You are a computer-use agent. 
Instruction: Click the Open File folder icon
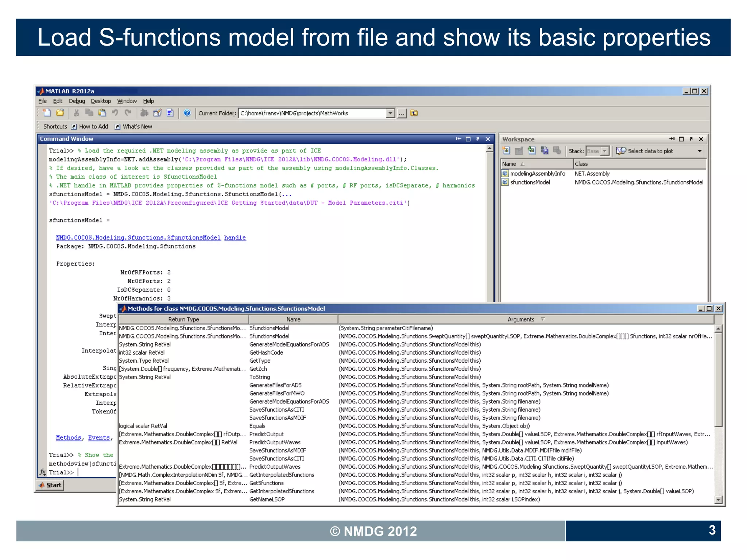60,113
